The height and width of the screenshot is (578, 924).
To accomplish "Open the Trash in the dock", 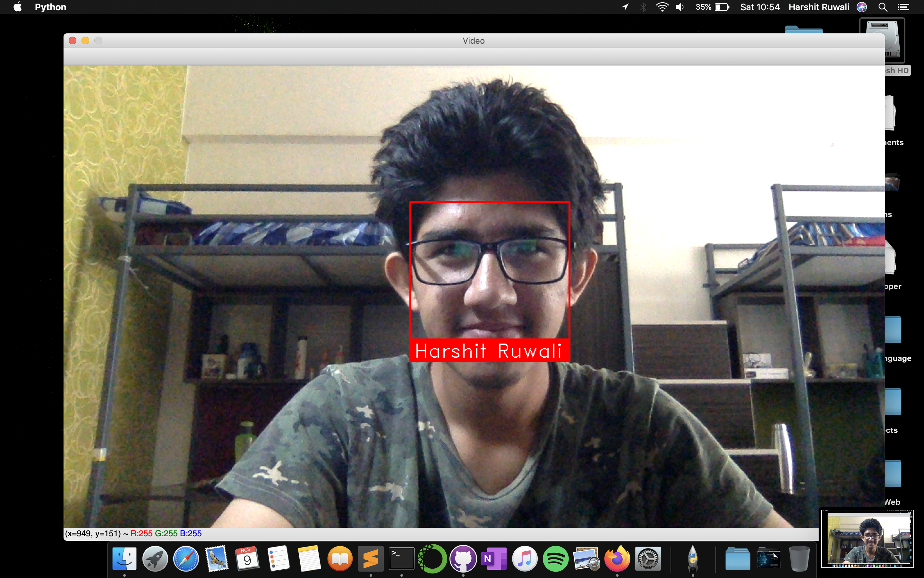I will tap(799, 559).
